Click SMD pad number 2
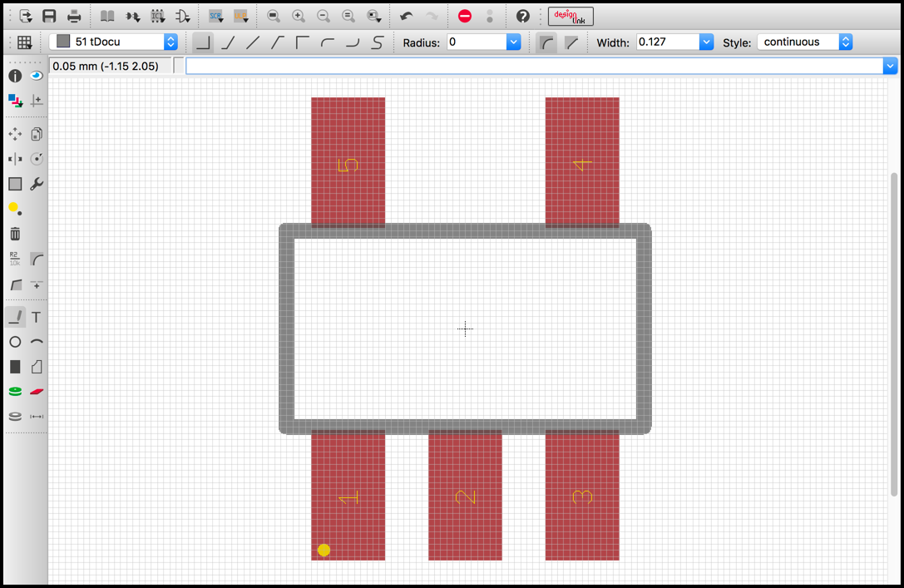904x588 pixels. [465, 496]
